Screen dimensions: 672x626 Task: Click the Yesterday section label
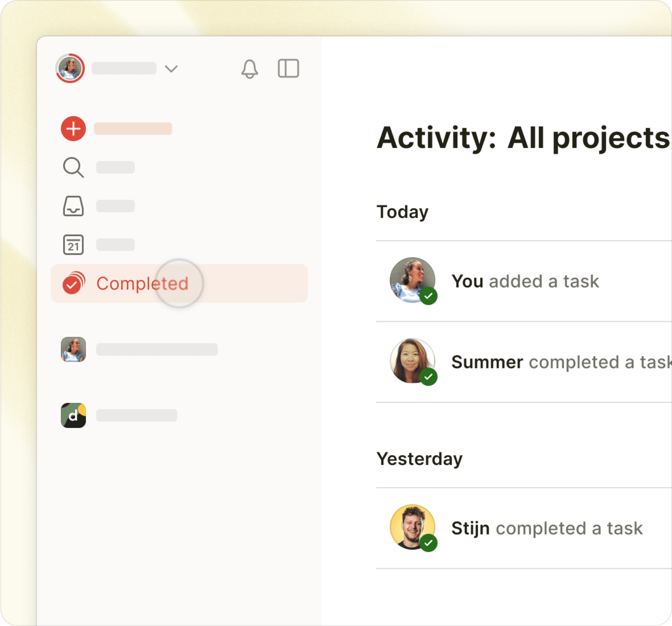tap(420, 459)
